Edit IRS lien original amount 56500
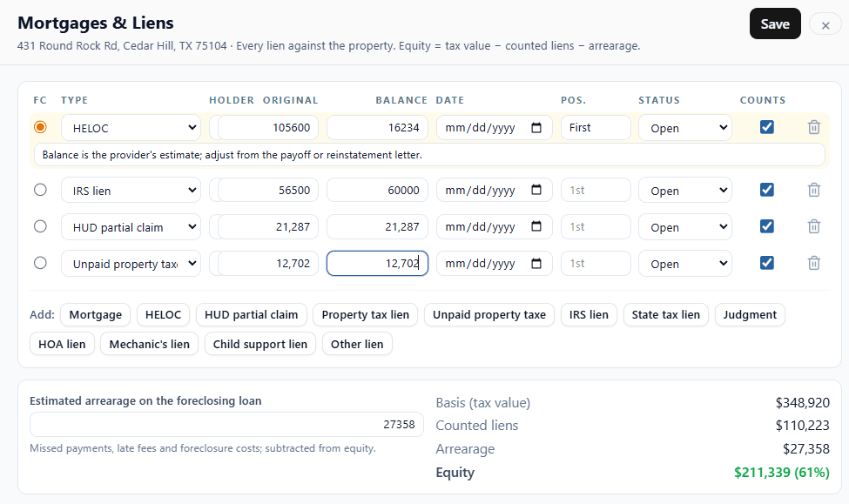 click(268, 191)
